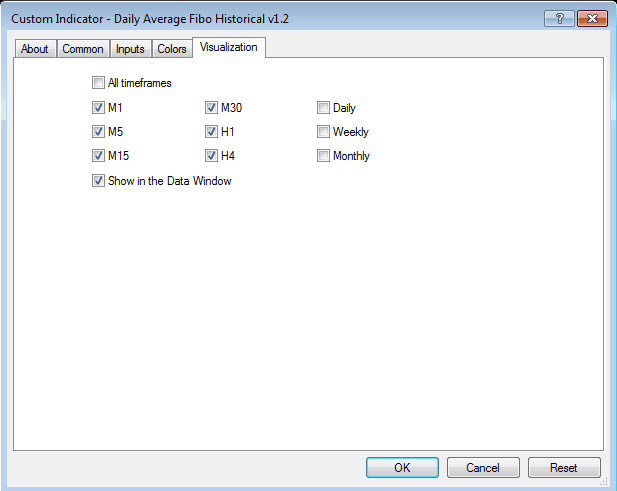Open the help question mark button

tap(559, 18)
